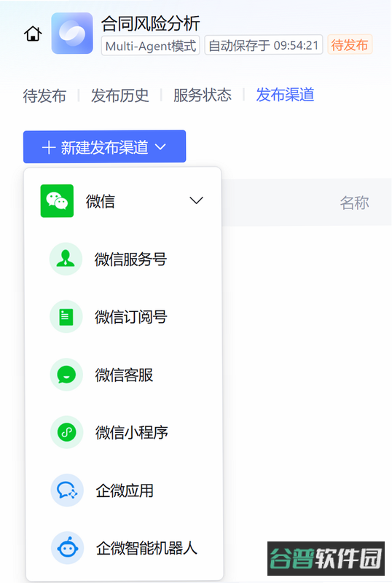The height and width of the screenshot is (583, 392).
Task: Choose 企微应用 channel option
Action: [124, 490]
